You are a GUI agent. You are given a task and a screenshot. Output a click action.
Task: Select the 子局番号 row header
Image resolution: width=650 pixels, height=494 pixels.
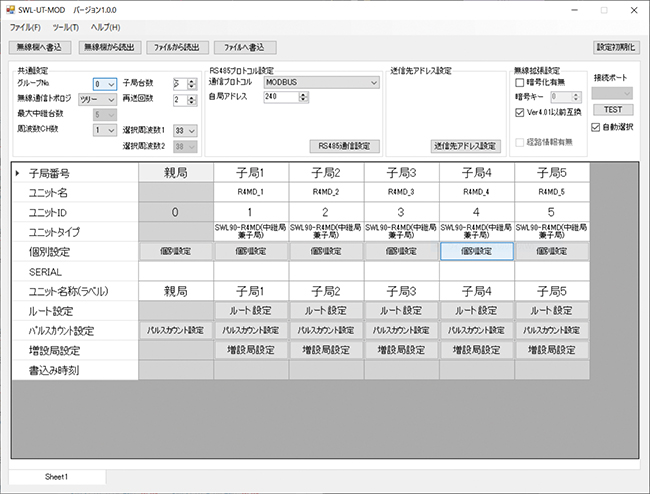click(x=75, y=173)
